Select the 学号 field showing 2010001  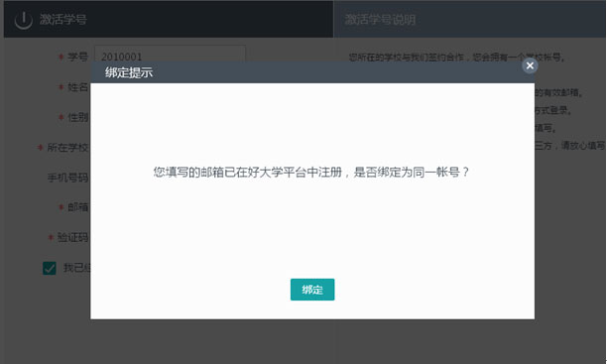click(x=170, y=54)
